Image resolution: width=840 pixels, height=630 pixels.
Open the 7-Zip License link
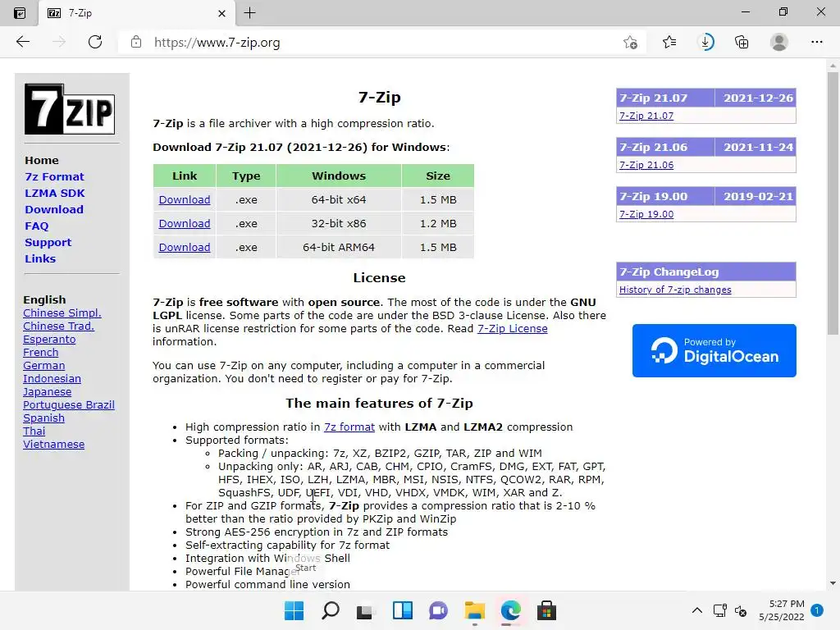(x=512, y=328)
